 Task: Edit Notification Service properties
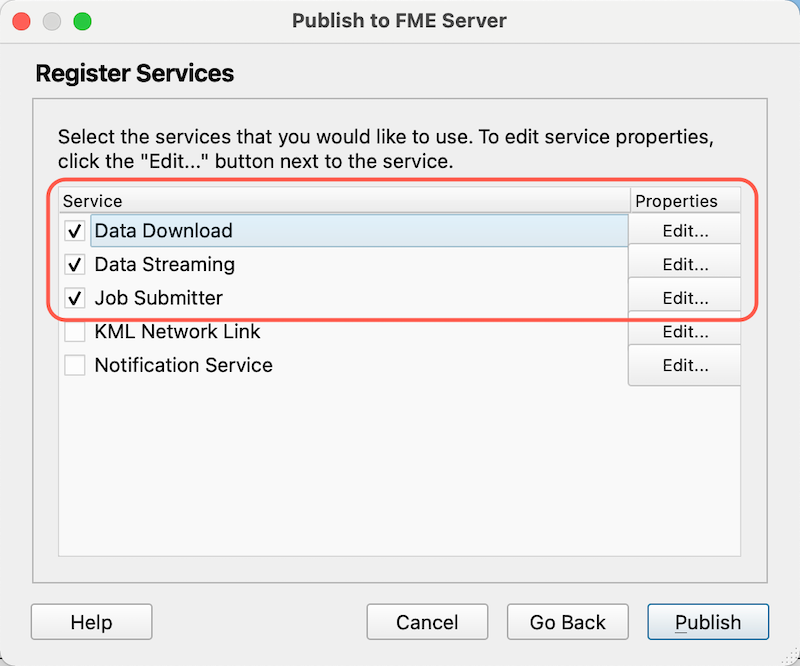(x=685, y=365)
